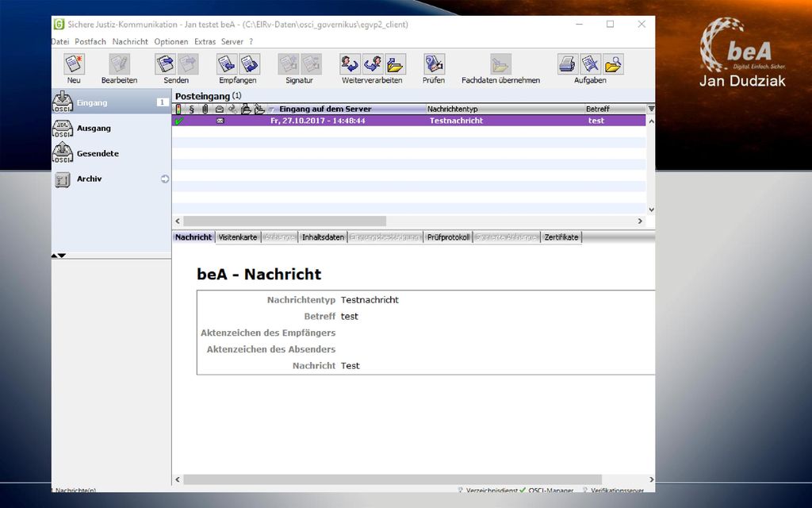Click message list horizontal scrollbar thumb
The image size is (812, 508).
click(x=285, y=221)
